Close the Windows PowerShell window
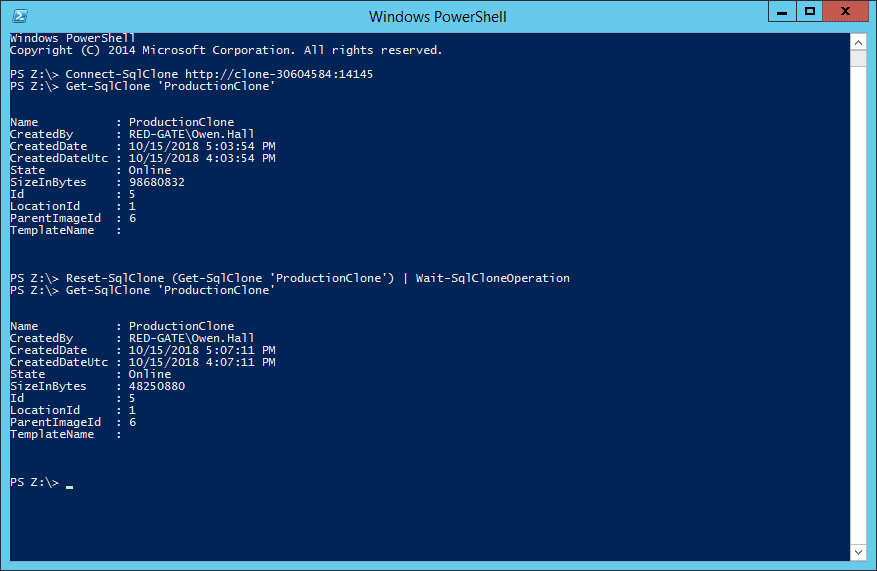877x571 pixels. click(845, 11)
